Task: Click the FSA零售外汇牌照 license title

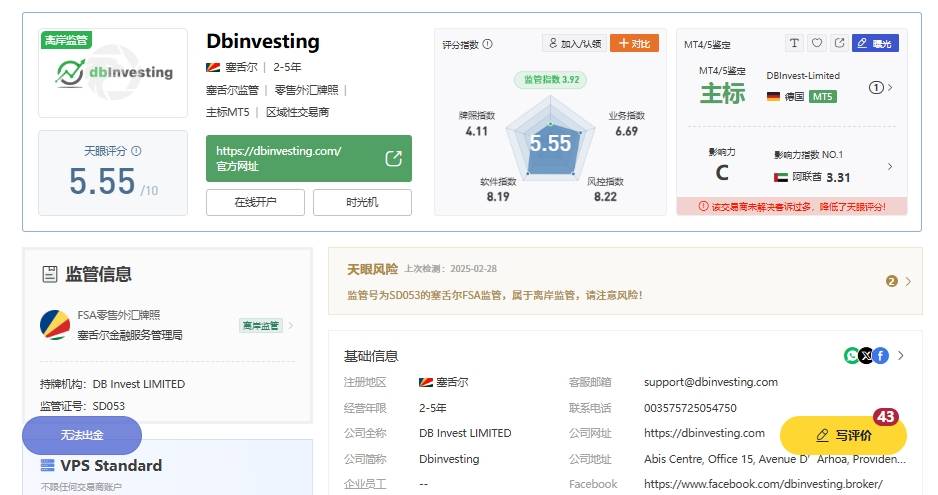Action: click(x=118, y=315)
